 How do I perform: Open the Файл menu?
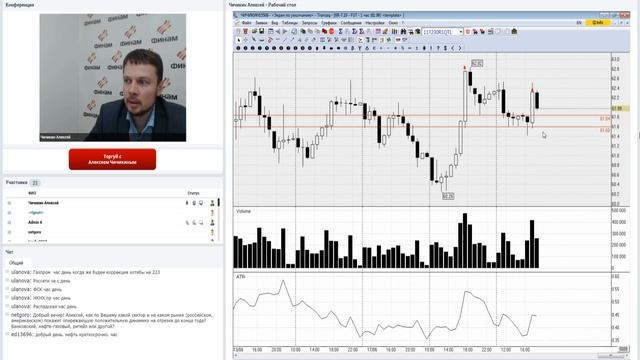pyautogui.click(x=246, y=23)
